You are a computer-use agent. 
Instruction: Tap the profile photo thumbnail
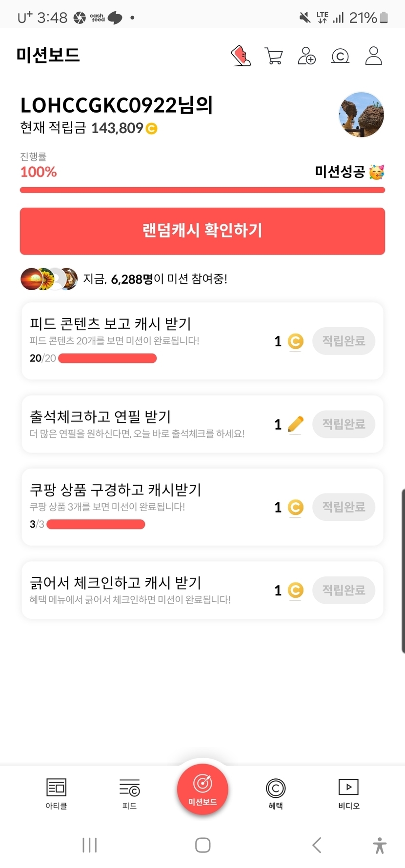pos(361,115)
